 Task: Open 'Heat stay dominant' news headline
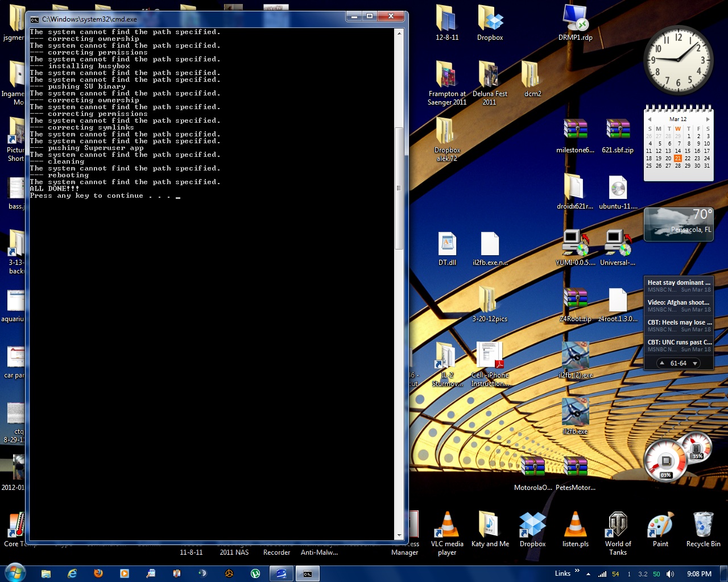(x=679, y=282)
